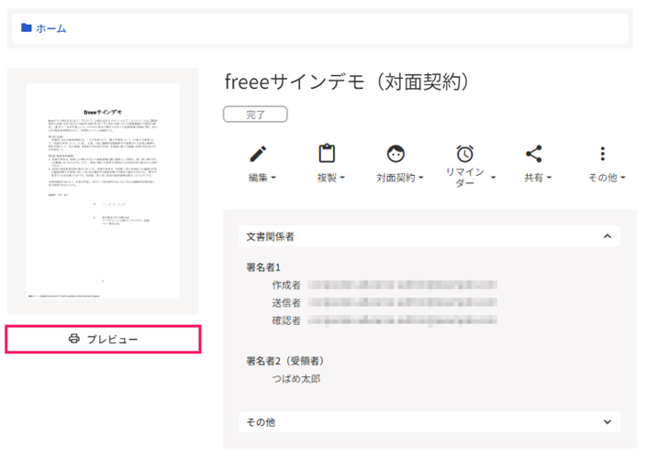Expand the bottom その他 section chevron
The width and height of the screenshot is (646, 456).
(607, 422)
